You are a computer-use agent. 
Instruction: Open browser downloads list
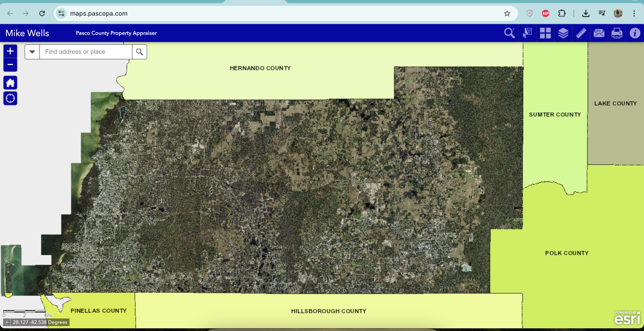586,13
